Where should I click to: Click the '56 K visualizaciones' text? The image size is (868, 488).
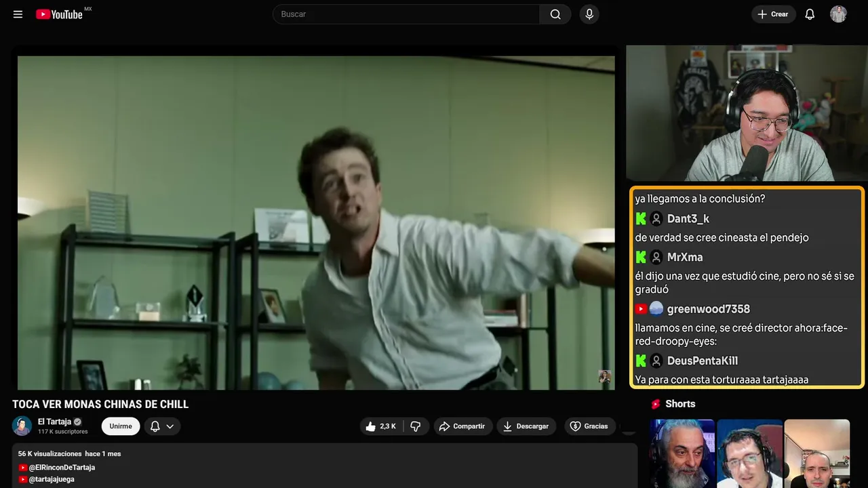point(50,454)
